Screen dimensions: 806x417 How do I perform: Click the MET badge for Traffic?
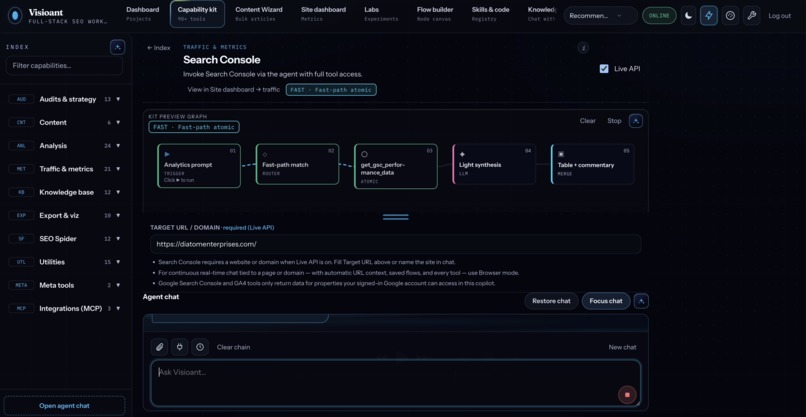(x=22, y=169)
